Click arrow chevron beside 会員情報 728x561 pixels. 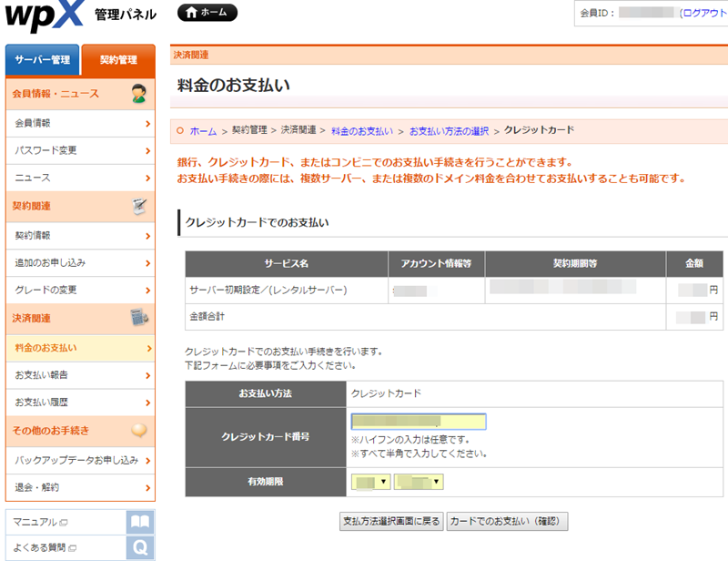point(147,124)
